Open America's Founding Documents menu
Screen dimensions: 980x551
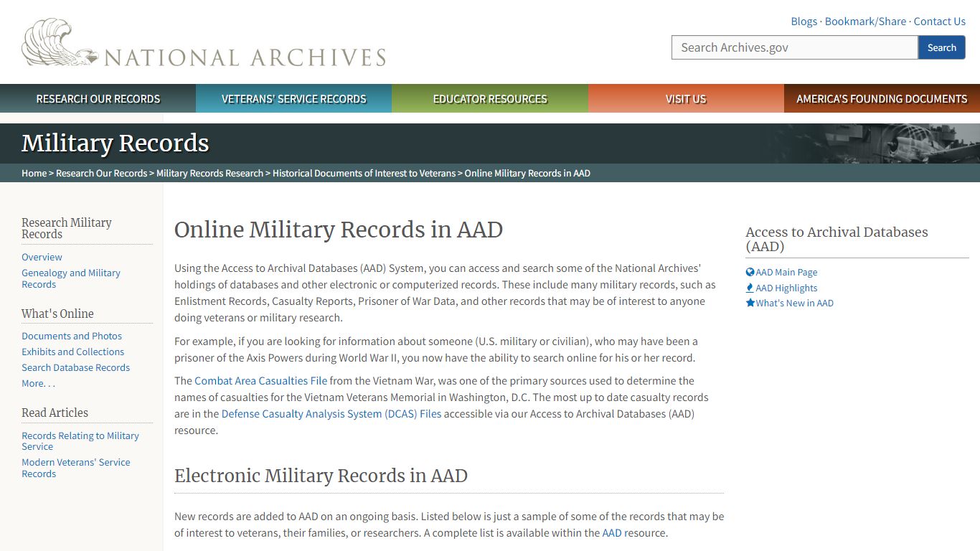point(882,99)
